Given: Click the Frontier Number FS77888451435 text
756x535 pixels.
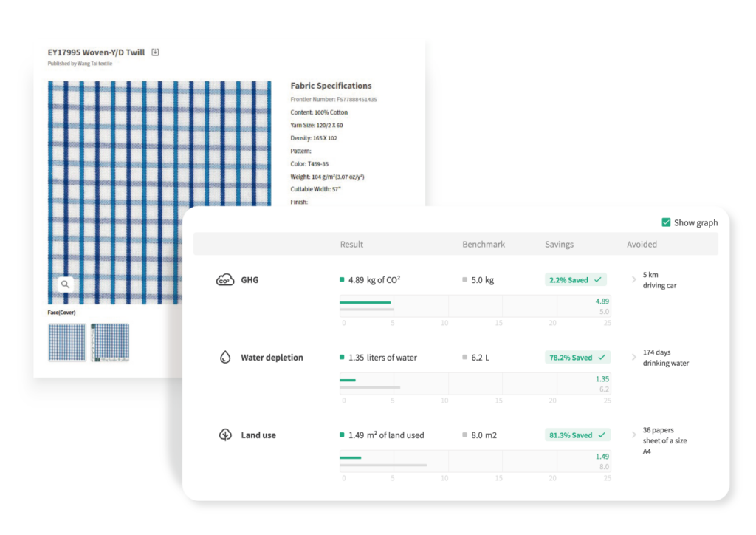Looking at the screenshot, I should pos(334,99).
